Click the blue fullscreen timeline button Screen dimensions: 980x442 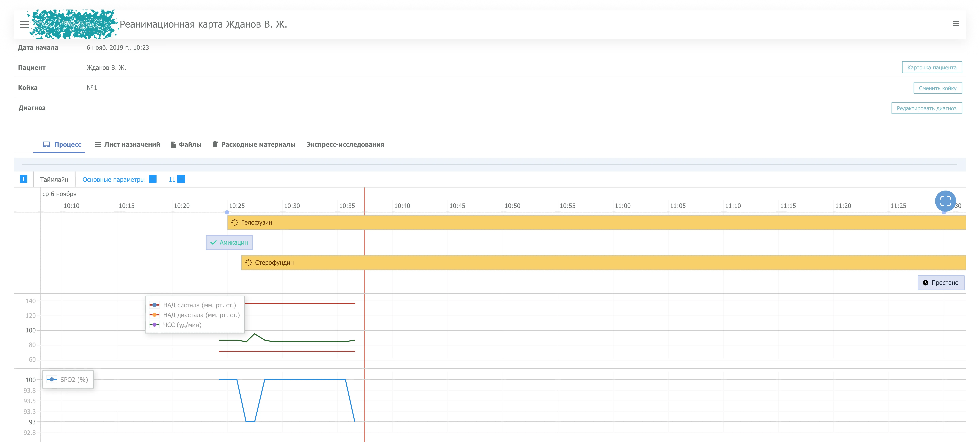(945, 201)
